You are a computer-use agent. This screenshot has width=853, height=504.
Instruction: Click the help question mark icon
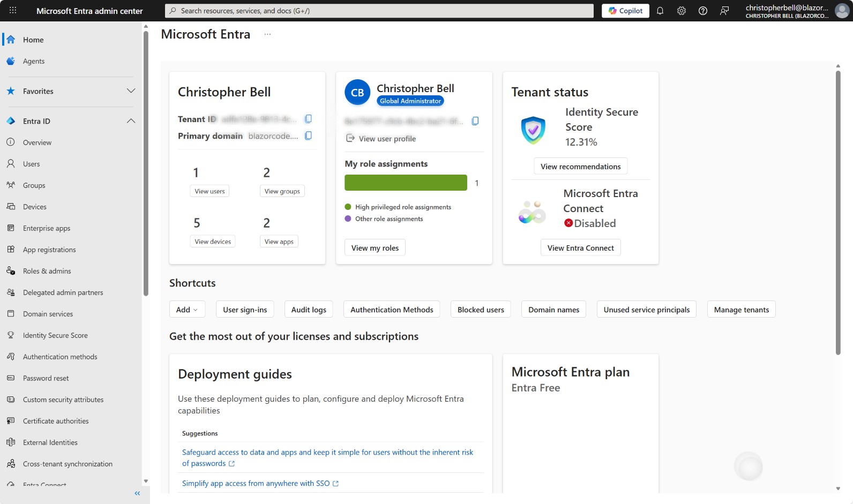(703, 11)
